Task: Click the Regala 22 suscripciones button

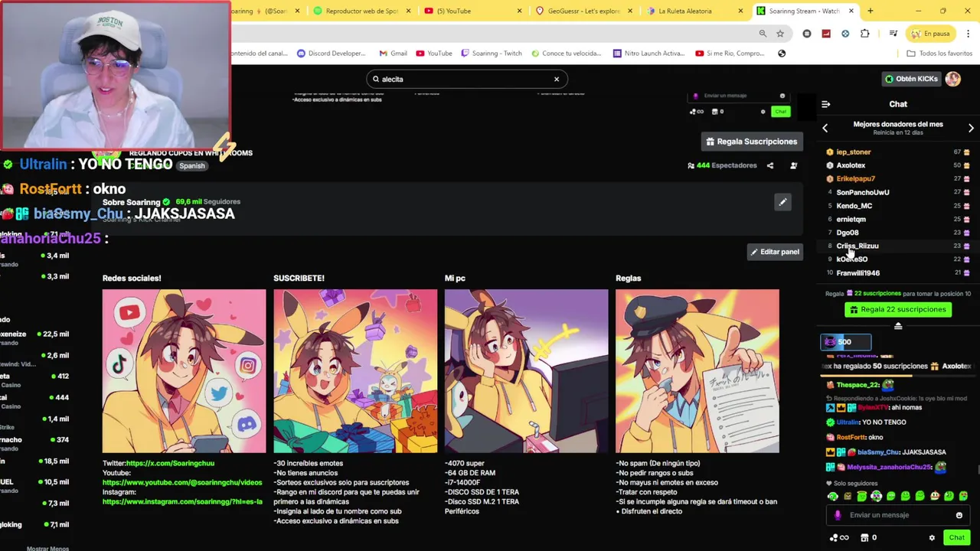Action: coord(897,309)
